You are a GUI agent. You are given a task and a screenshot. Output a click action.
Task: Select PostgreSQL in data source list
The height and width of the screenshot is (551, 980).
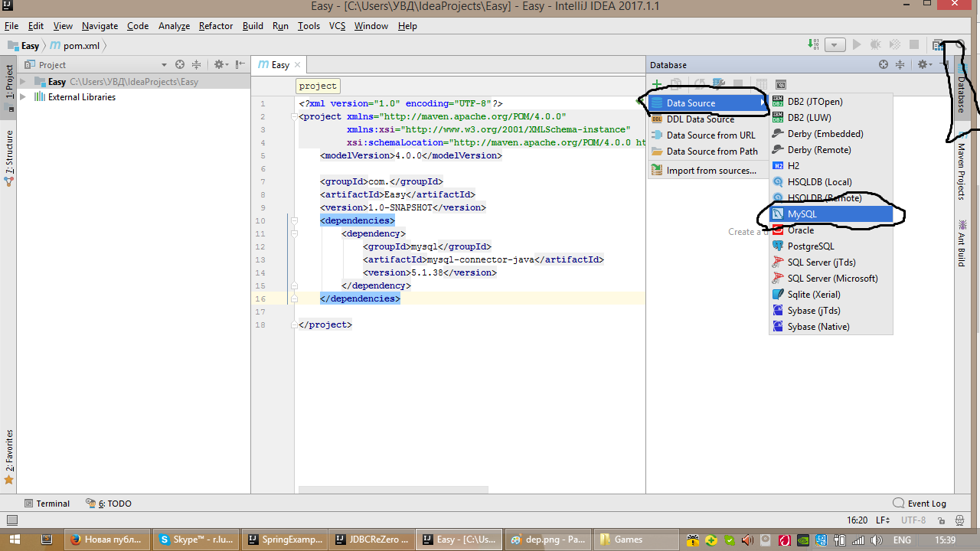pos(831,246)
